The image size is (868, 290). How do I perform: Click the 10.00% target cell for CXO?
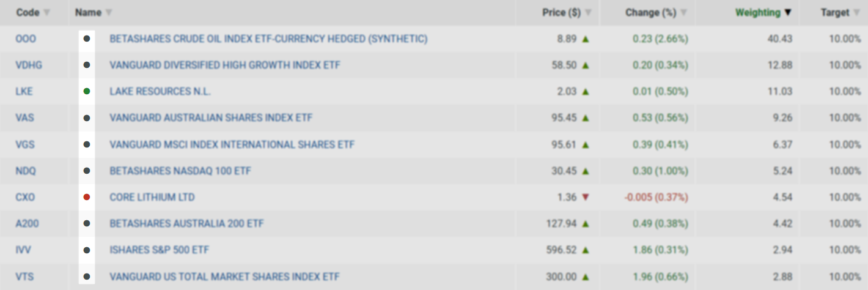point(845,197)
